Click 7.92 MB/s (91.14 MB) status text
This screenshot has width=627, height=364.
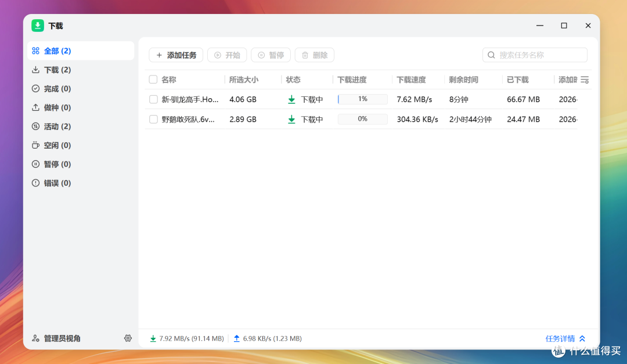click(192, 338)
